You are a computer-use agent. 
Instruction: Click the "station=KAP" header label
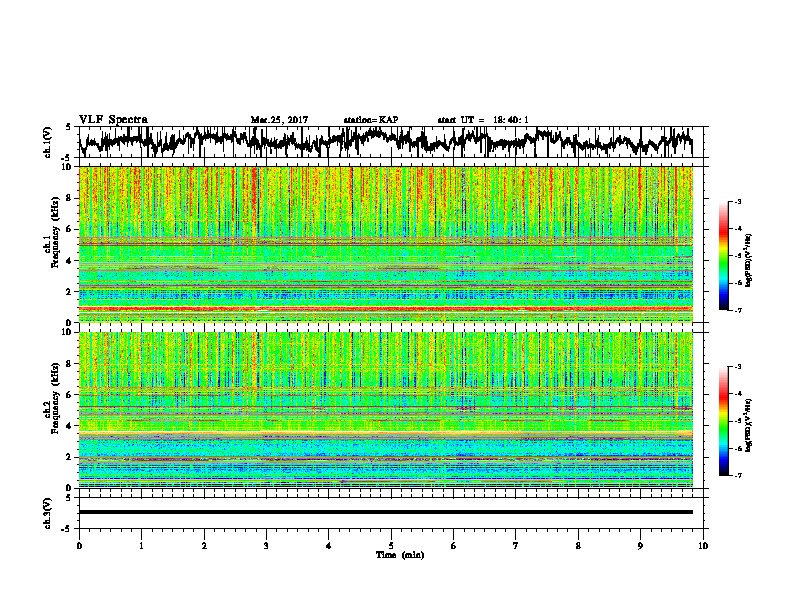click(371, 120)
